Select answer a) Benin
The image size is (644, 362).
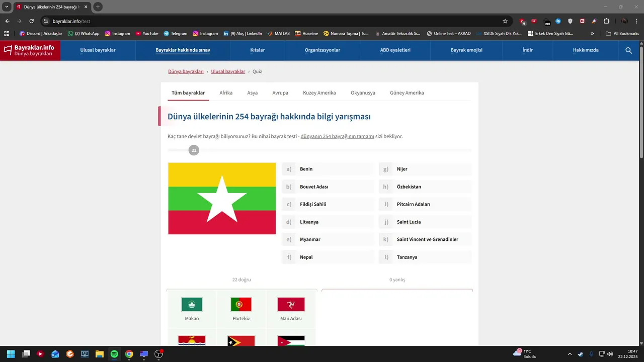(x=328, y=169)
